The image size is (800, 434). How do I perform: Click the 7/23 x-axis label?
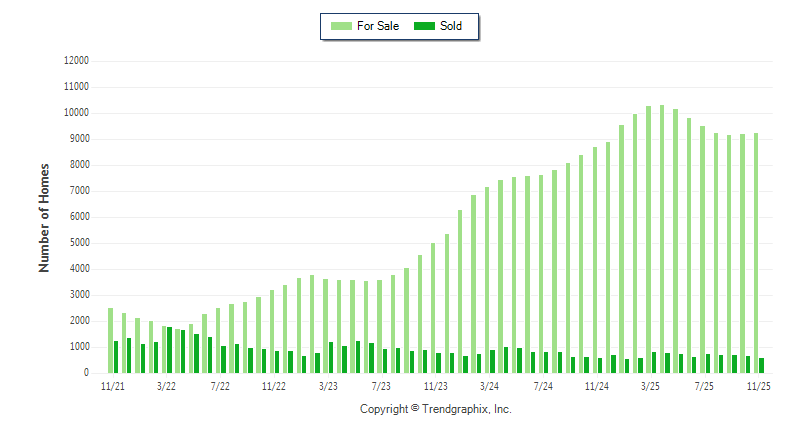[381, 385]
